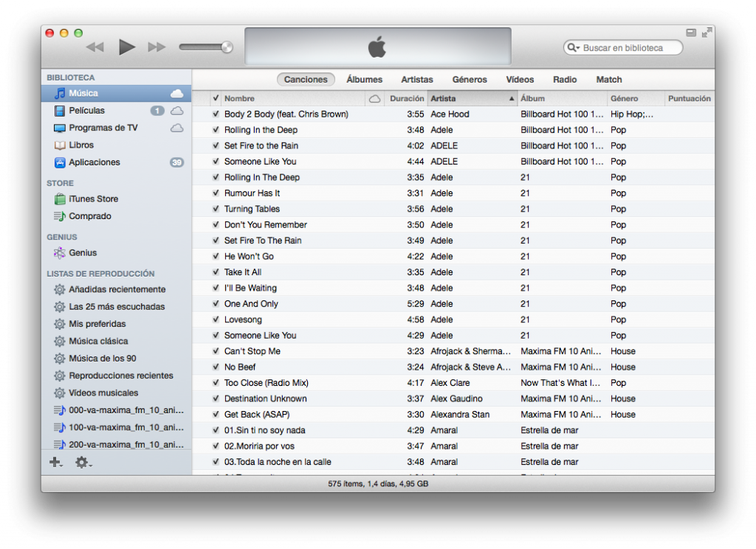Viewport: 756px width, 549px height.
Task: Click status bar 575 ítems summary
Action: click(x=378, y=483)
